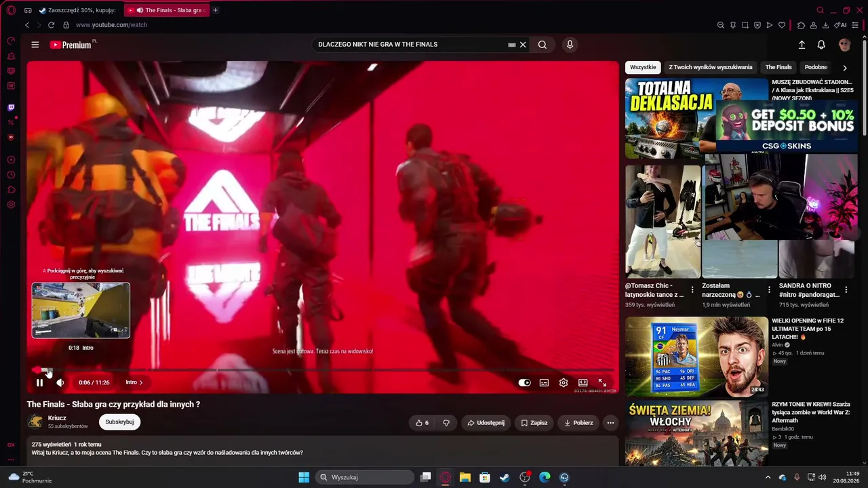868x488 pixels.
Task: Open browser downloads from the toolbar
Action: tap(825, 25)
